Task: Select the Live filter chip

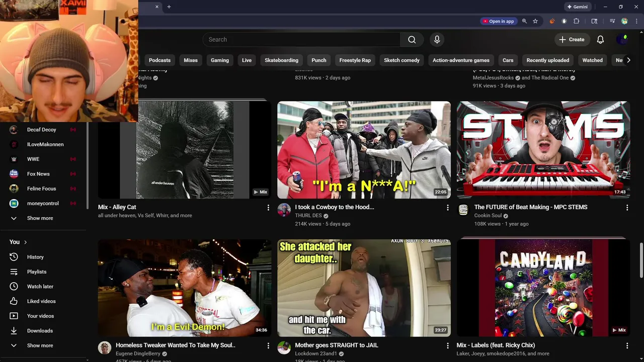Action: click(x=247, y=60)
